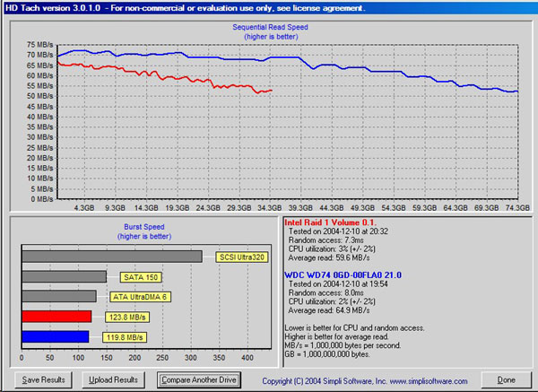Click 'Random access: 7.3ms' text

(326, 240)
